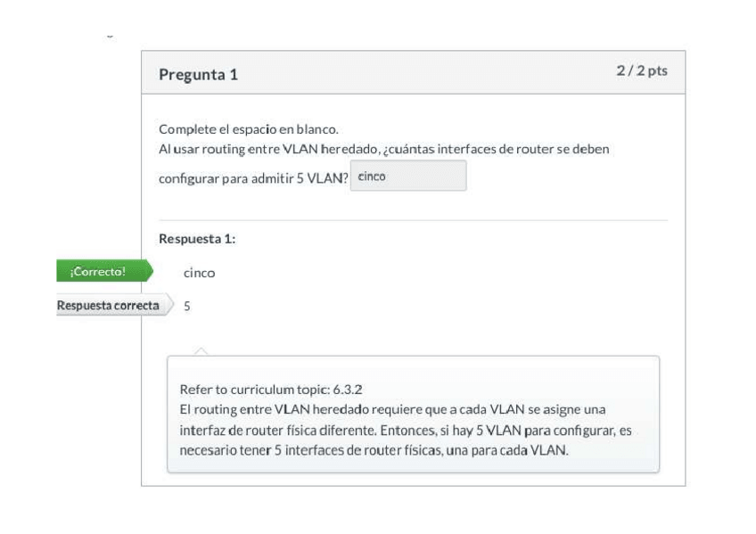Click the blank answer field containing "cinco"
The width and height of the screenshot is (756, 534).
point(408,177)
